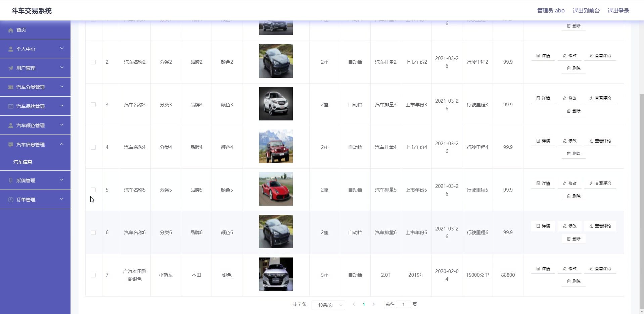Click 管理员 abo in the header
This screenshot has width=644, height=314.
click(551, 11)
